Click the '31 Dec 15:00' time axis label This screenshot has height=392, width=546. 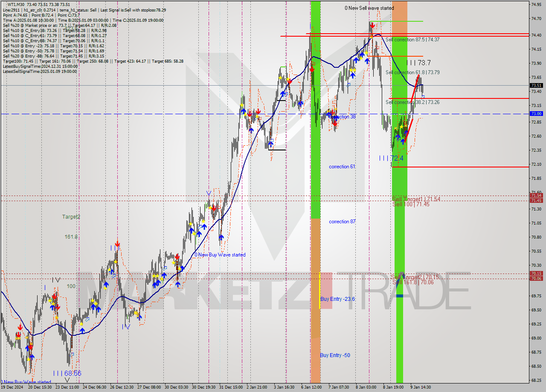(x=231, y=387)
